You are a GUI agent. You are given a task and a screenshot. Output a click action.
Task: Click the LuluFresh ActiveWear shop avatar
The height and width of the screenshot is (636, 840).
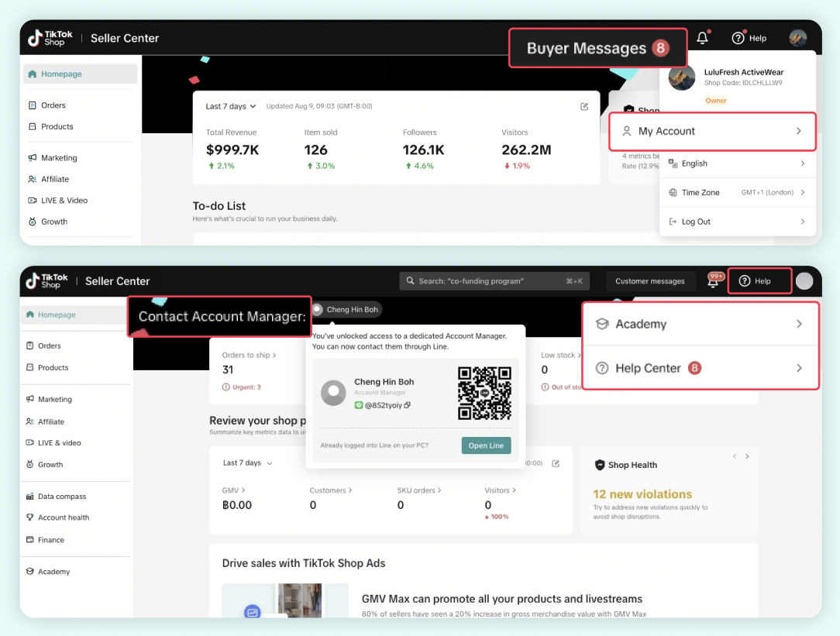pos(681,77)
